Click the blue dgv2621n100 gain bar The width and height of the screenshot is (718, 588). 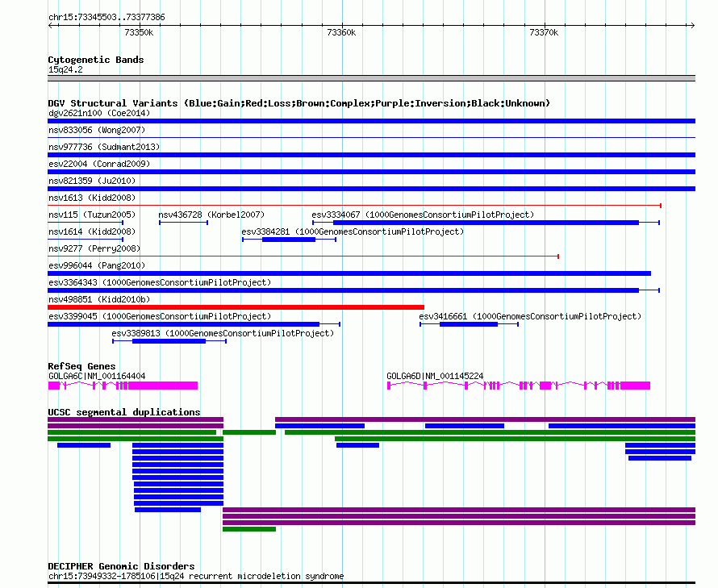(x=371, y=121)
